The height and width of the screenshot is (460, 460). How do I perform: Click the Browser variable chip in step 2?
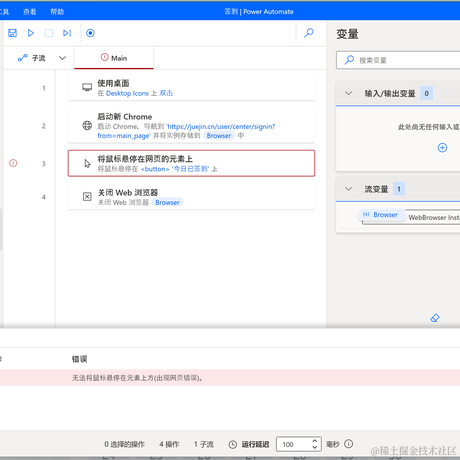tap(219, 136)
